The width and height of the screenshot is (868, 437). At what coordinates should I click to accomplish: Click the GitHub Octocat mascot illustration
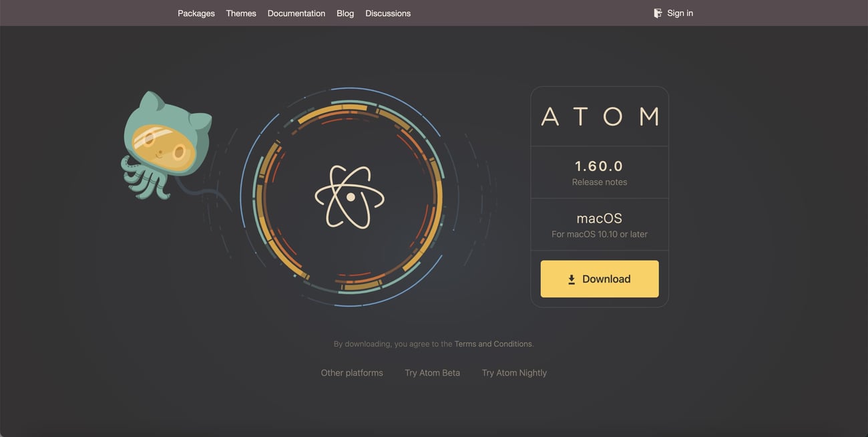pos(165,144)
